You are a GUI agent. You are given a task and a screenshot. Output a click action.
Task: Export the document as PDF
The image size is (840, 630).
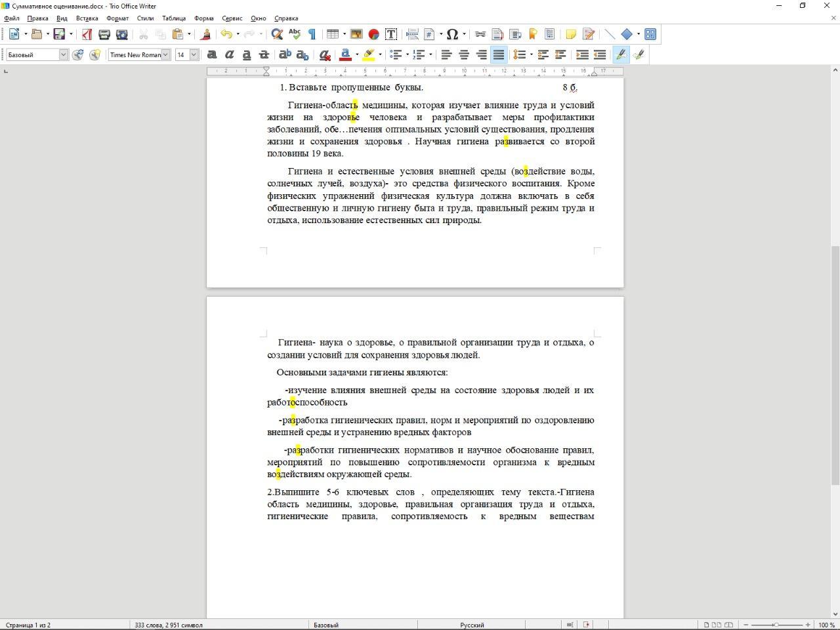tap(87, 34)
